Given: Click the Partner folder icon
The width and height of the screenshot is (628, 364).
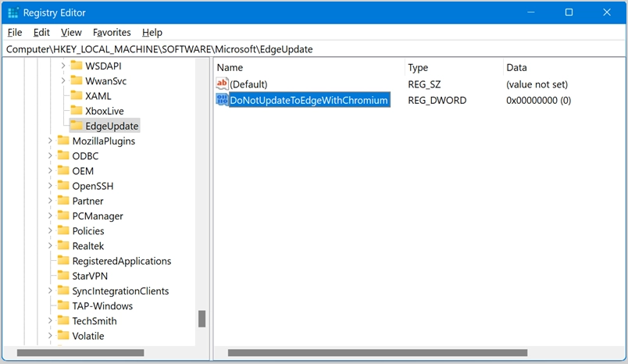Looking at the screenshot, I should click(x=63, y=201).
